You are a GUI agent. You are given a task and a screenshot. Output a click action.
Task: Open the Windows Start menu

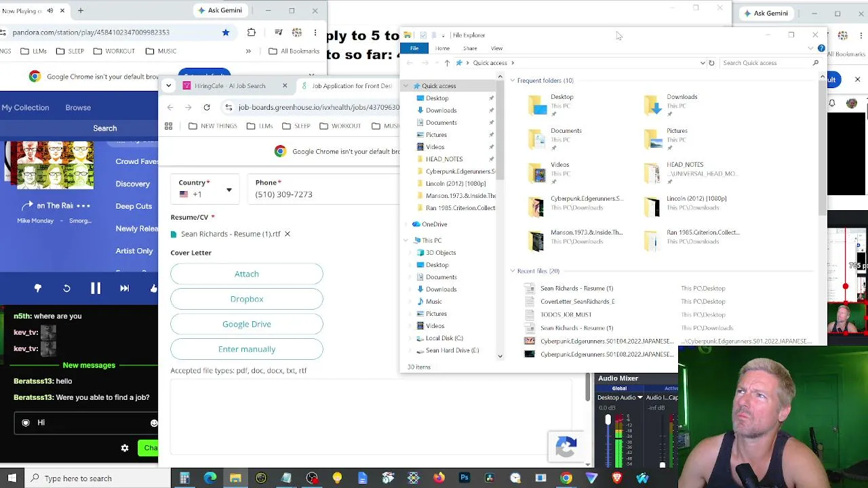tap(12, 479)
